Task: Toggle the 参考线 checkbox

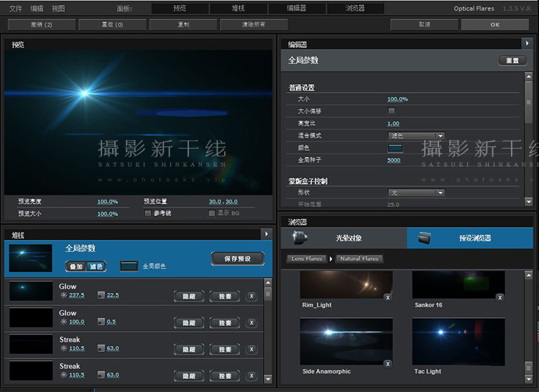Action: tap(148, 213)
